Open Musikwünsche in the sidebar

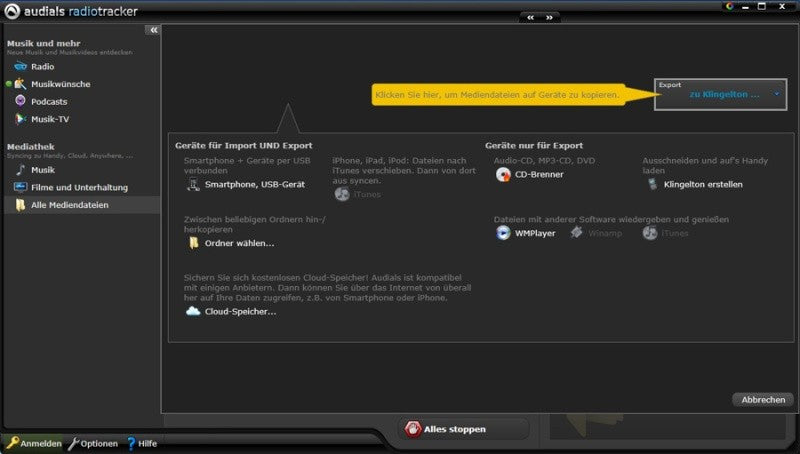click(x=60, y=84)
